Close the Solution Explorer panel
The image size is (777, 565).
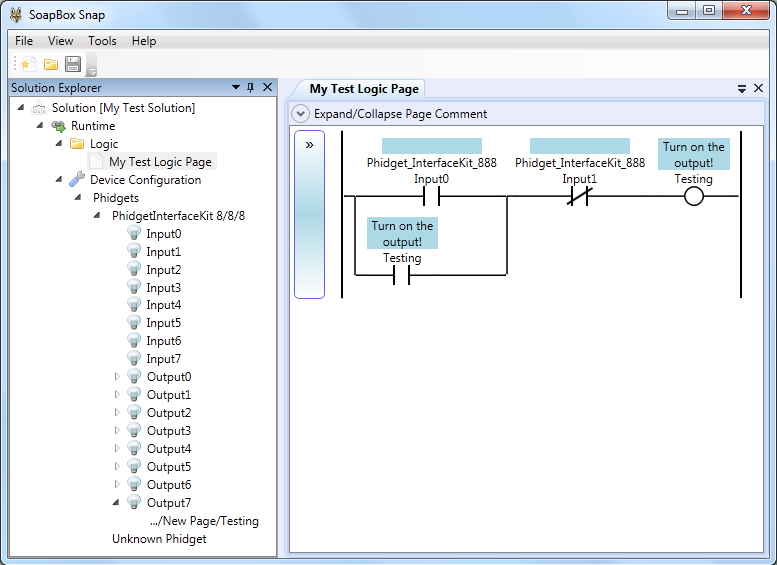[267, 87]
